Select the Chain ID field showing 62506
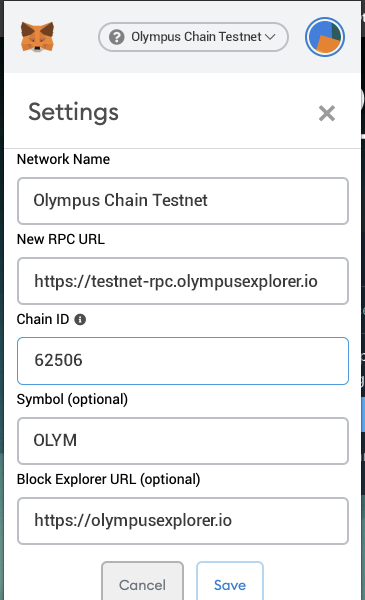Screen dimensions: 365x600 click(x=183, y=361)
